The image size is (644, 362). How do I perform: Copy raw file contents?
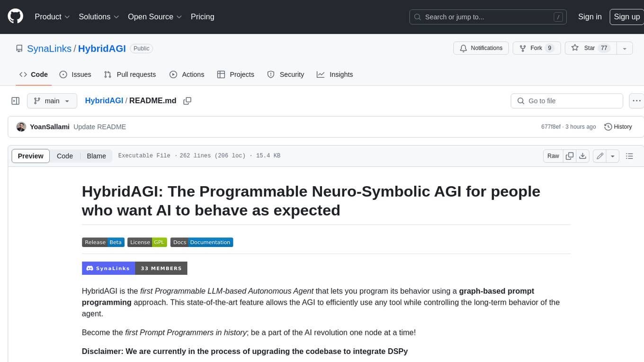(570, 156)
